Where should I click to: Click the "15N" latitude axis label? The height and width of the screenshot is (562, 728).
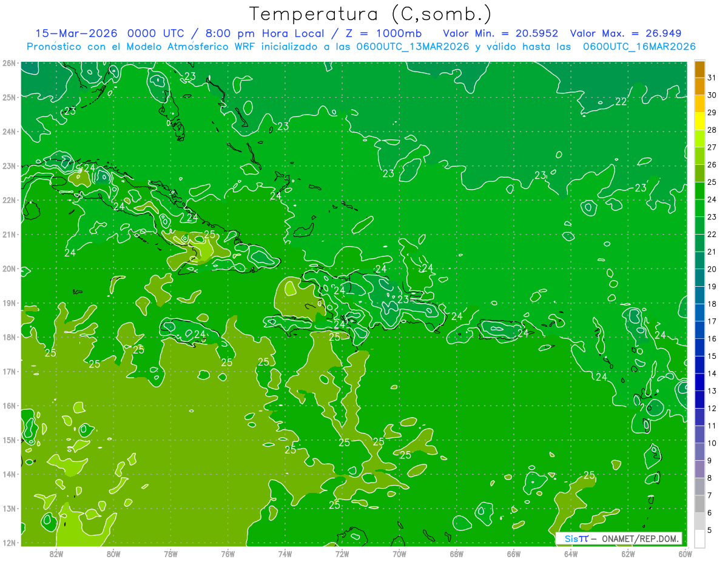(x=8, y=440)
